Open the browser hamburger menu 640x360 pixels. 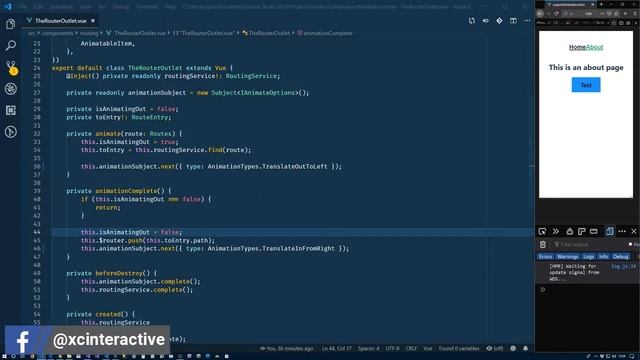pos(634,13)
